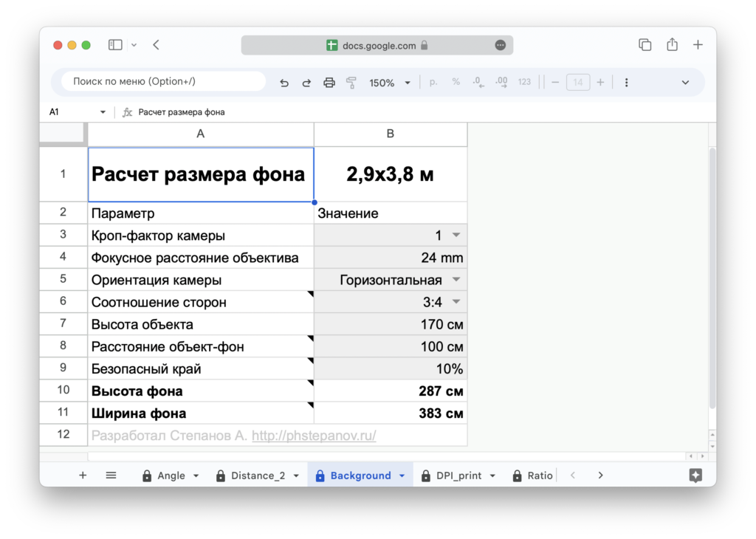756x539 pixels.
Task: Print the spreadsheet with printer icon
Action: tap(329, 83)
